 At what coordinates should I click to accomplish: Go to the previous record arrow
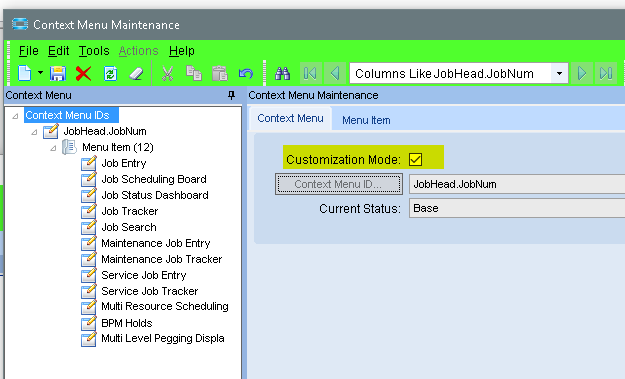coord(335,73)
